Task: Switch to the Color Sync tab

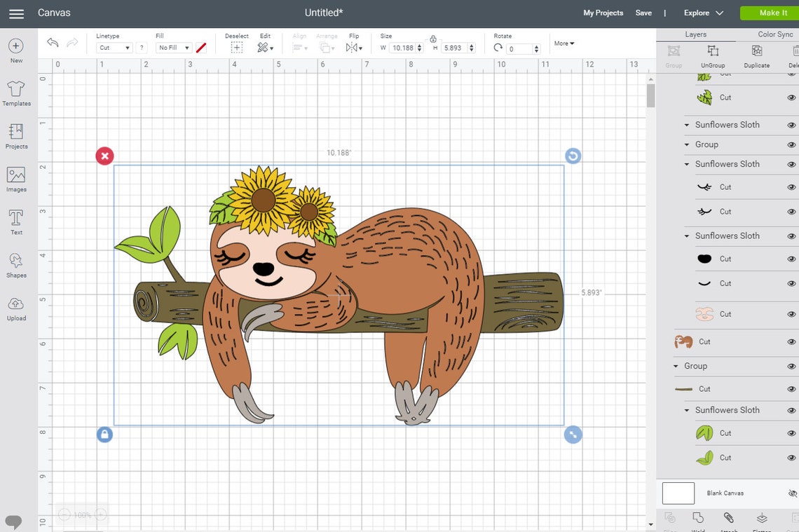Action: click(x=775, y=34)
